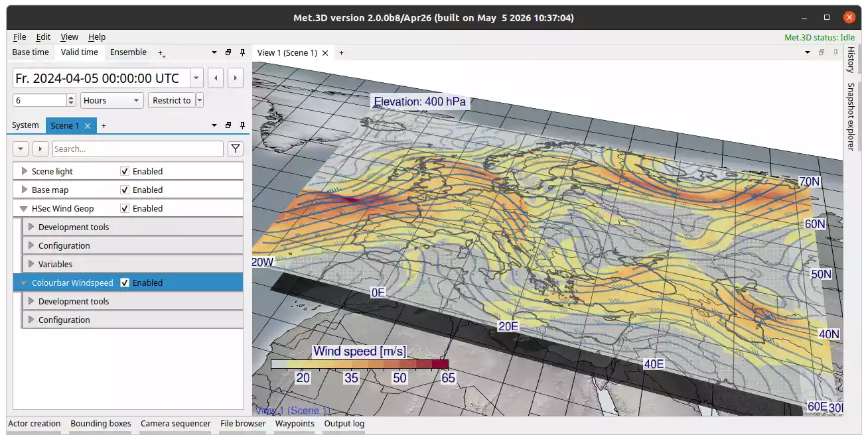Float the view panel with restore icon
Viewport: 868px width, 441px height.
pos(822,52)
